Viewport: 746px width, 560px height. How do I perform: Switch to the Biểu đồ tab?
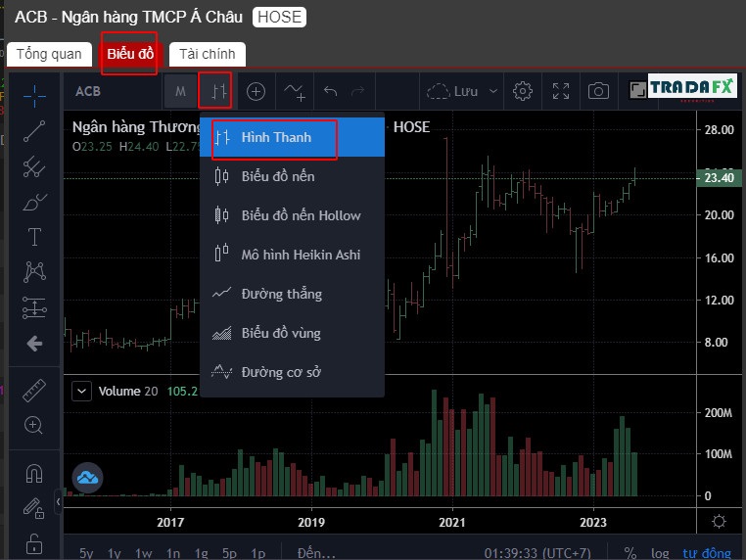[130, 54]
